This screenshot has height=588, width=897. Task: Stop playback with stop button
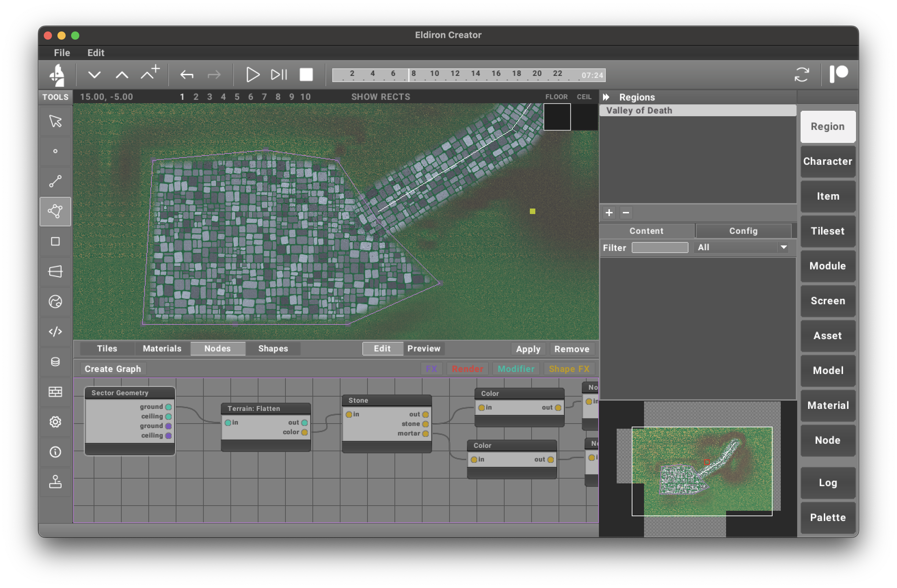(x=306, y=75)
